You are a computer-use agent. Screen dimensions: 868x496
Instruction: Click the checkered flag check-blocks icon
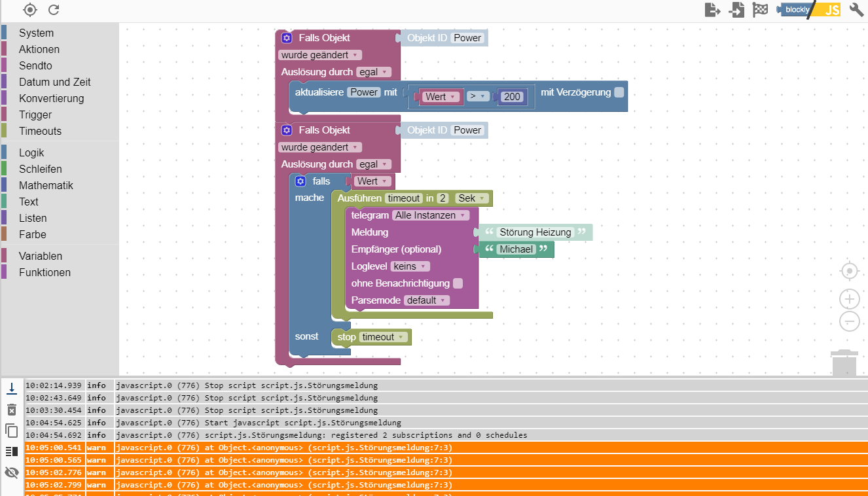click(x=760, y=10)
